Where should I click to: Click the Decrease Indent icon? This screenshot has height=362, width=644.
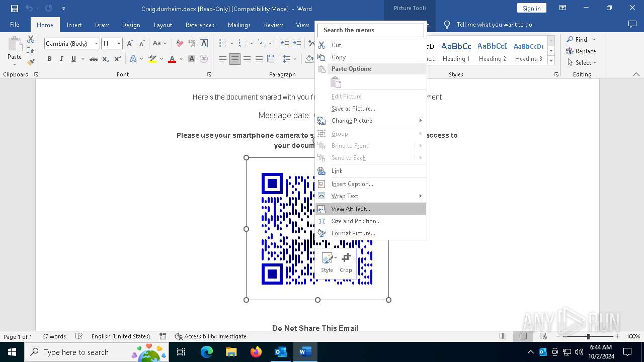(285, 44)
